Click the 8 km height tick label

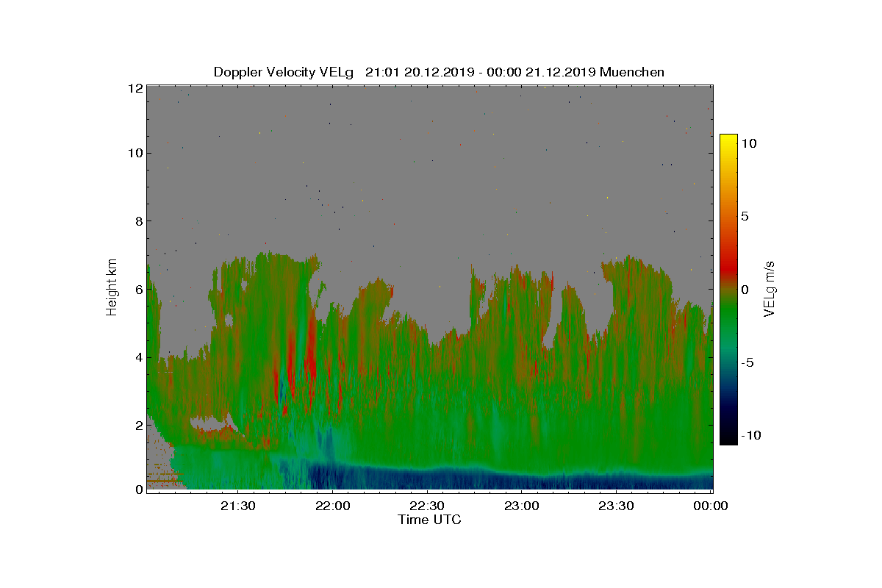point(137,221)
